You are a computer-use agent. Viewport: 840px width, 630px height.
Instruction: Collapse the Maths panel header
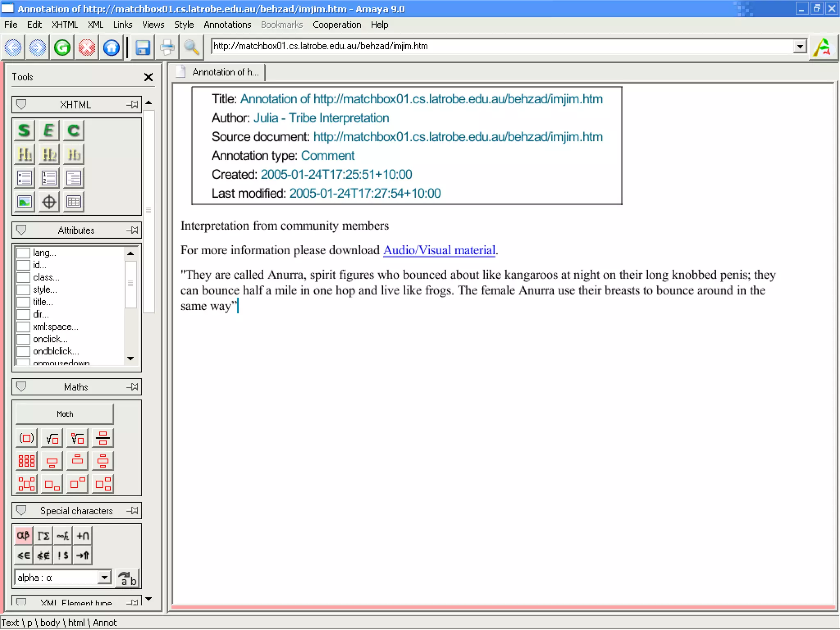click(21, 387)
